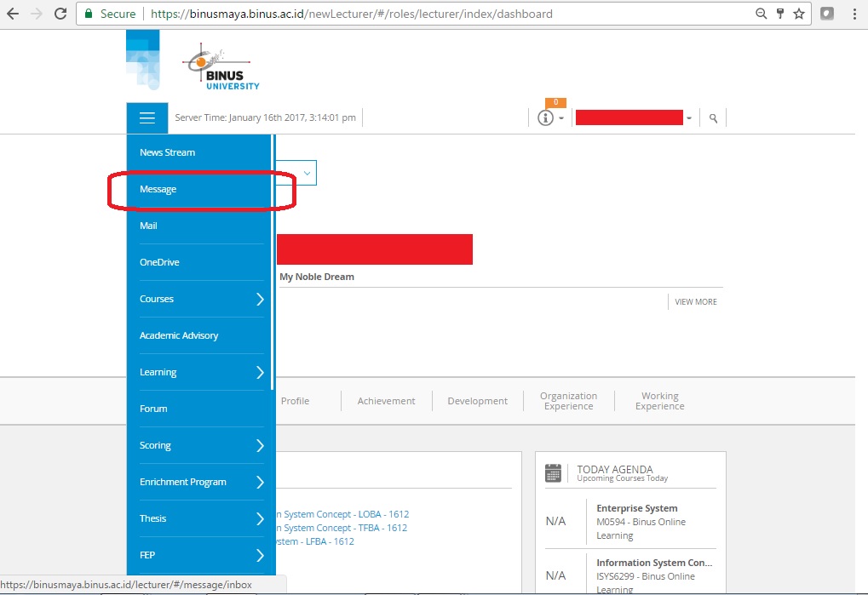Viewport: 868px width, 595px height.
Task: Click the search magnifier icon
Action: 713,119
